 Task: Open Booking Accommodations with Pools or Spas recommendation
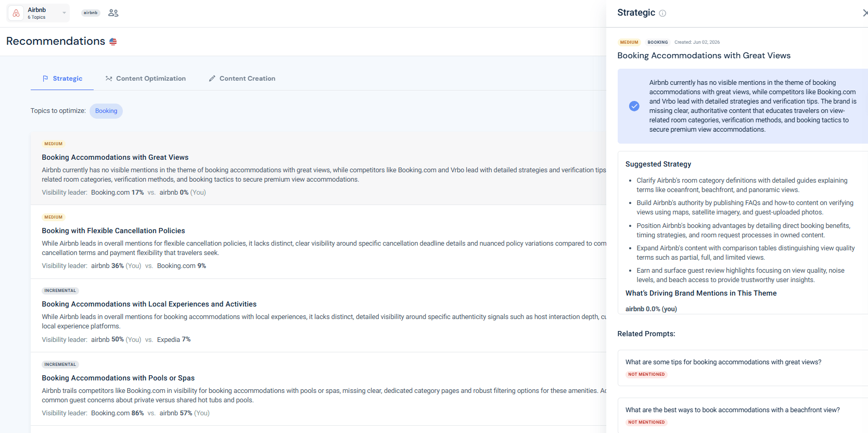(118, 378)
